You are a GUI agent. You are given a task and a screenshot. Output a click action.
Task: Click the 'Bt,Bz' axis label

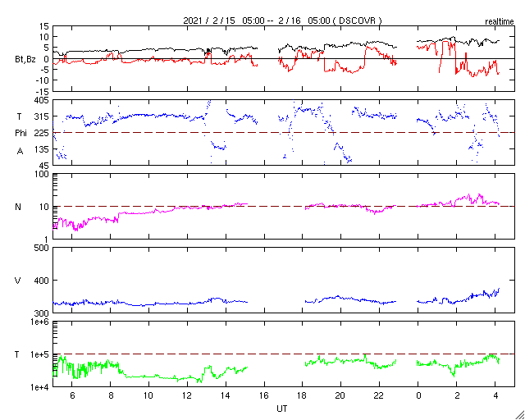pos(25,60)
